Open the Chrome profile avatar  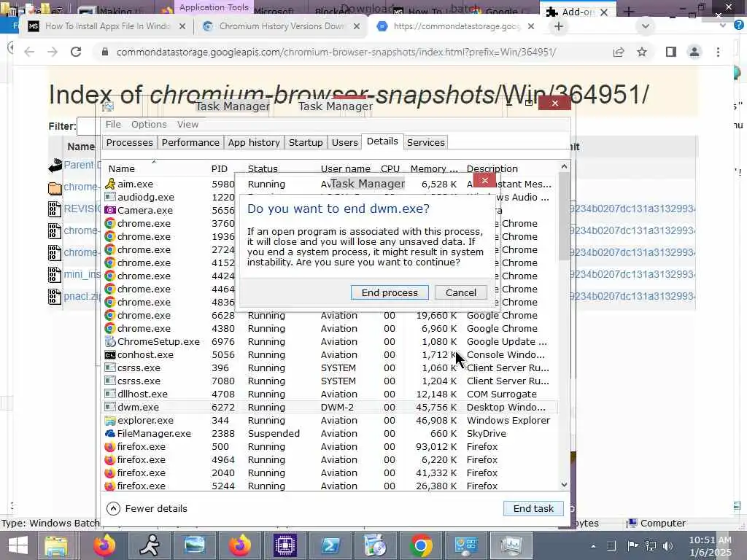tap(694, 52)
